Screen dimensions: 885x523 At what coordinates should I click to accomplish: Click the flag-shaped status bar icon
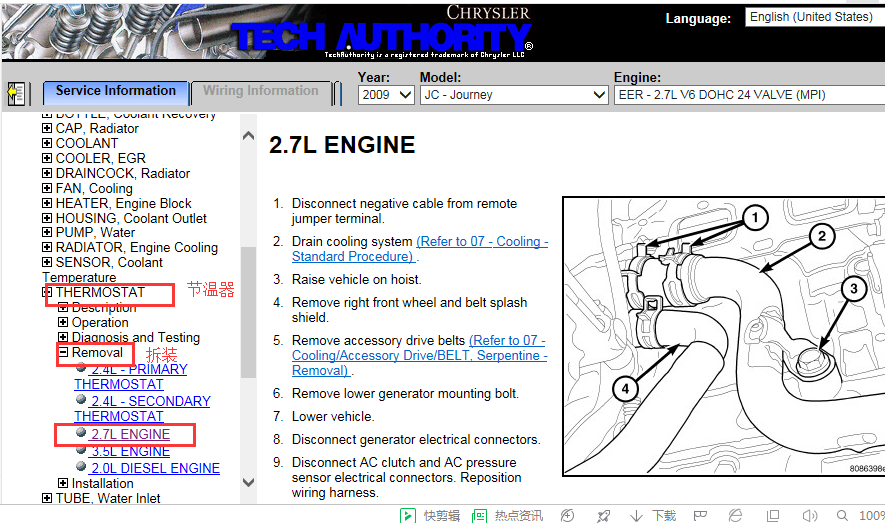700,515
